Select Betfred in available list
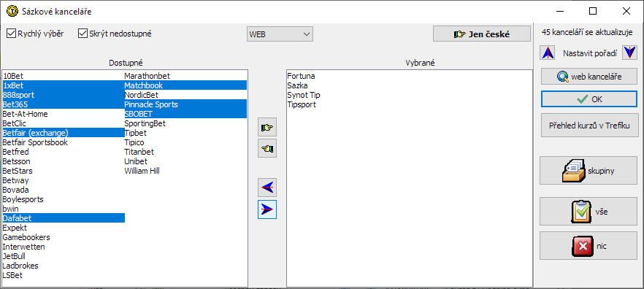The width and height of the screenshot is (644, 289). [x=64, y=152]
